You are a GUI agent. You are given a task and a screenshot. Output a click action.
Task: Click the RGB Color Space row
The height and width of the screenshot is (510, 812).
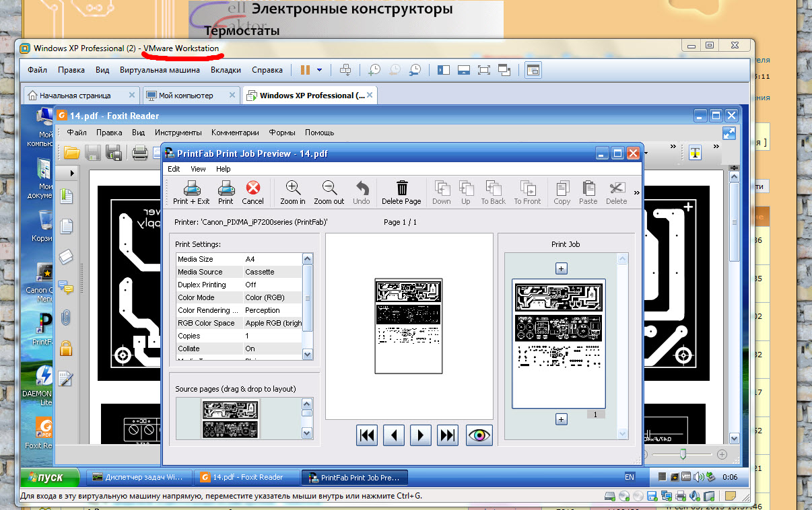point(239,323)
